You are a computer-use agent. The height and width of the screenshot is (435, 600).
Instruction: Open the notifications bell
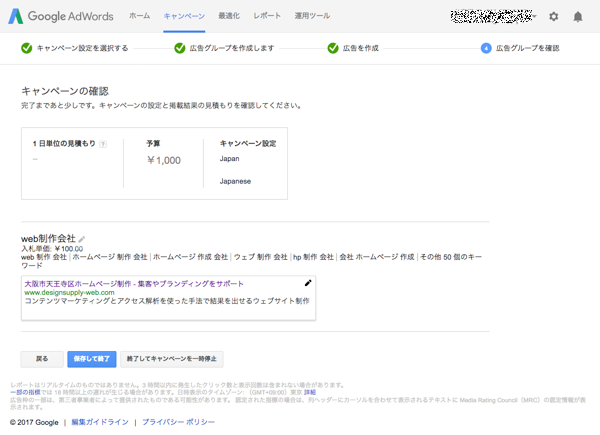pyautogui.click(x=578, y=16)
